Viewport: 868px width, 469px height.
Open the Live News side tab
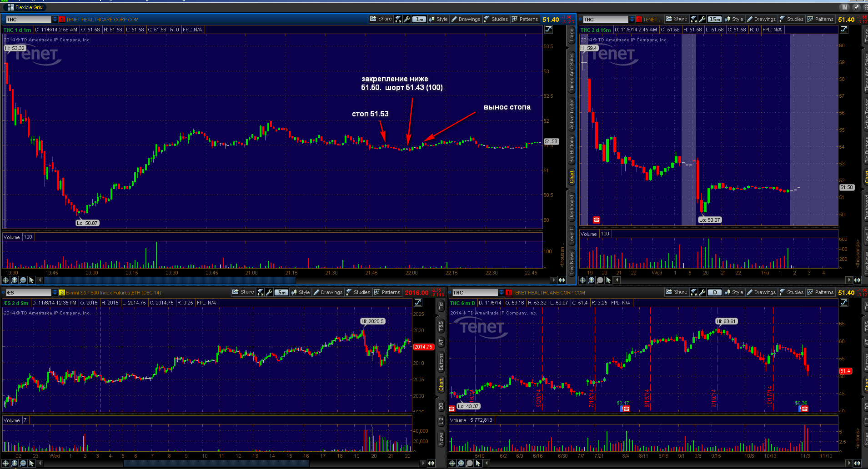(x=572, y=262)
